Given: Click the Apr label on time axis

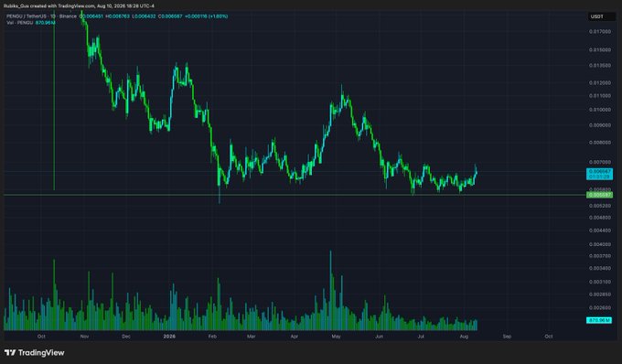Looking at the screenshot, I should (294, 337).
